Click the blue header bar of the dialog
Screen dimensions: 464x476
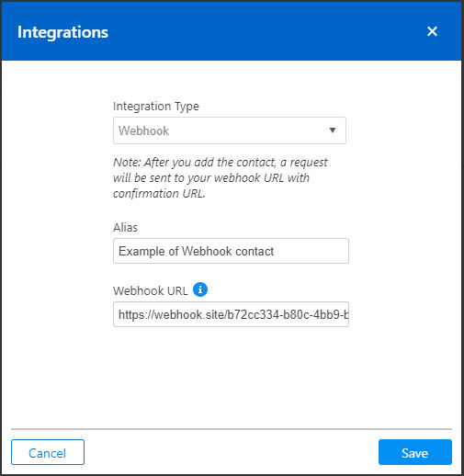[x=232, y=31]
